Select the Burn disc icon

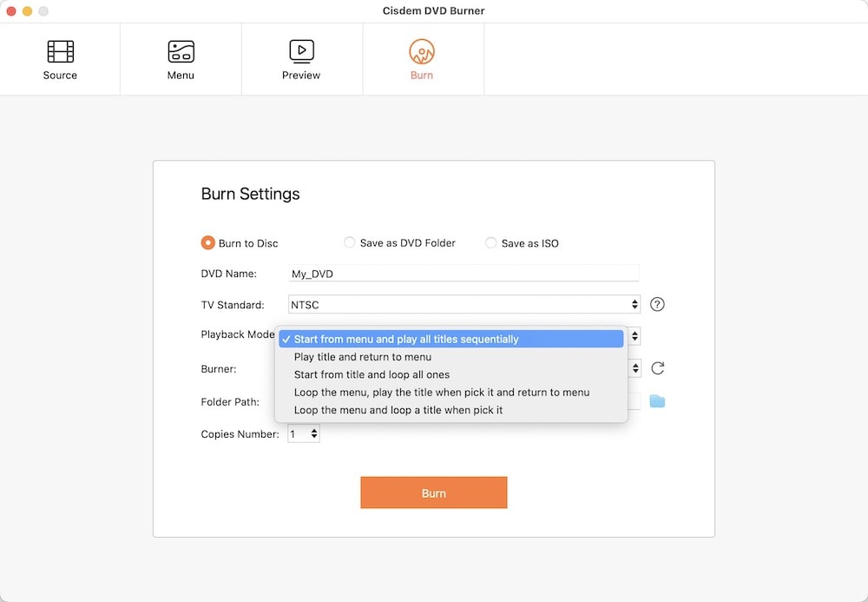(422, 52)
